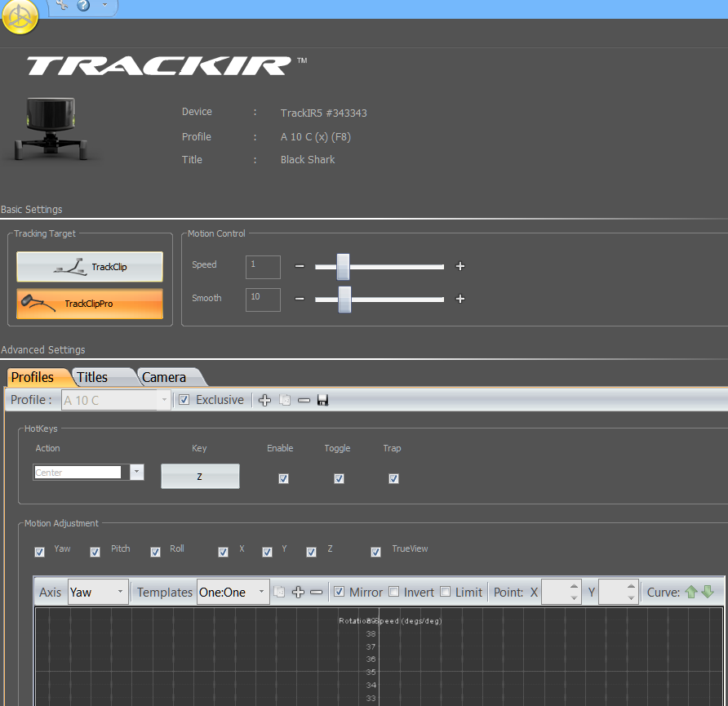Click the Speed slider handle
Screen dimensions: 728x706
click(x=343, y=266)
